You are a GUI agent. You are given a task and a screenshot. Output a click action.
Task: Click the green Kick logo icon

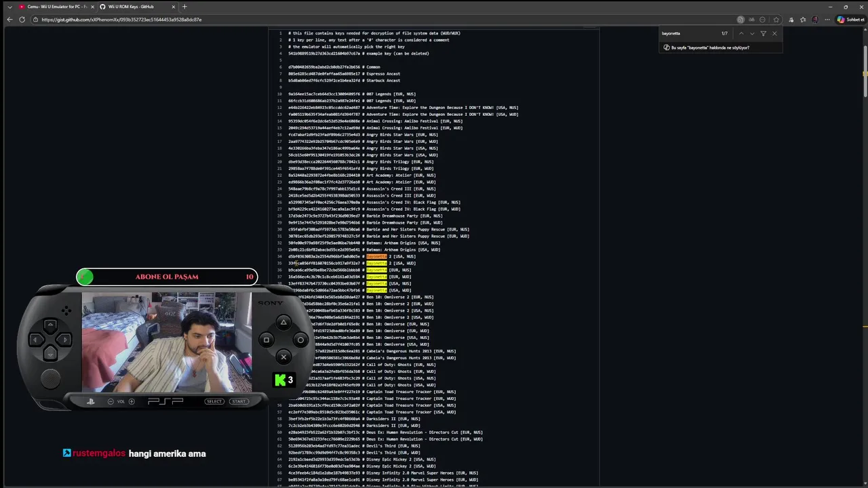(280, 380)
